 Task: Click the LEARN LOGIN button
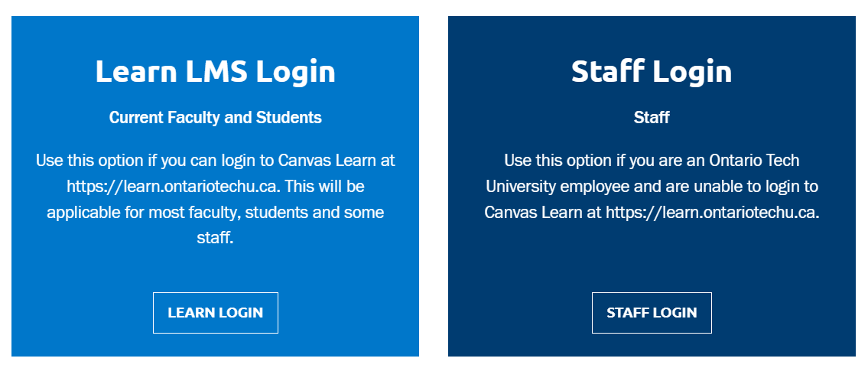[x=215, y=313]
